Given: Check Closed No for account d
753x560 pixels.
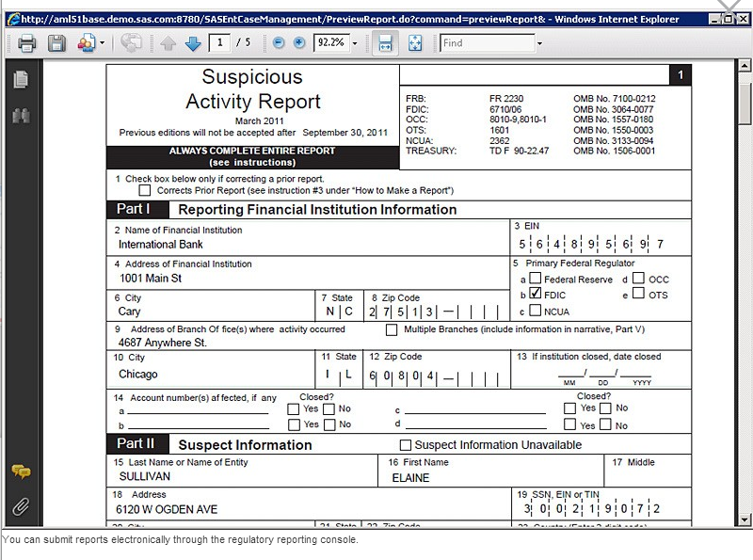Looking at the screenshot, I should click(x=606, y=424).
